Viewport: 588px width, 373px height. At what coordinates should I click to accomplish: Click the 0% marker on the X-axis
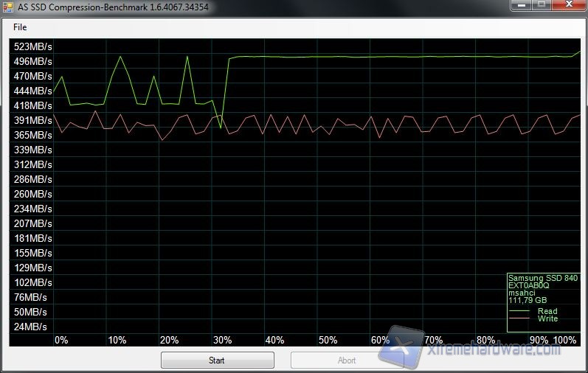pos(61,340)
